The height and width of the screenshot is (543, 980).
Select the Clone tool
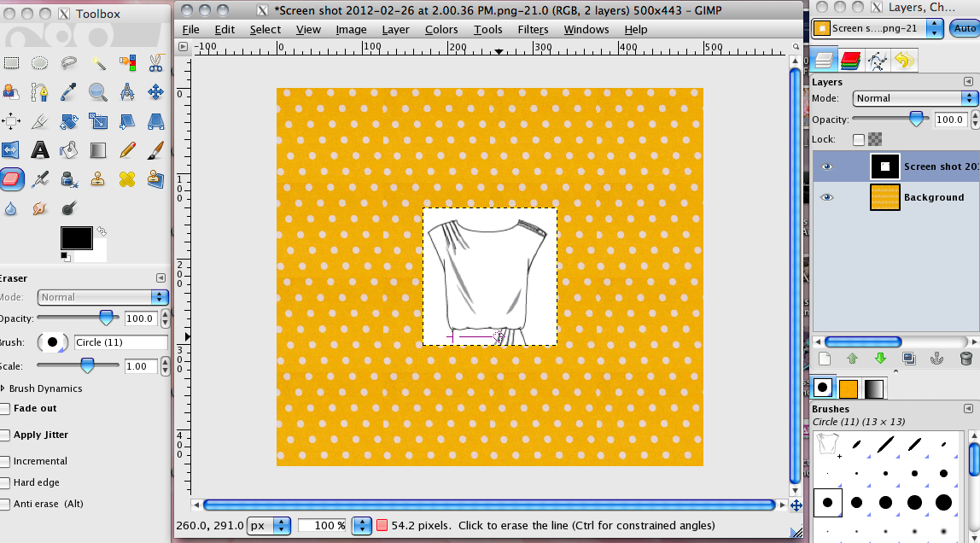pos(97,179)
